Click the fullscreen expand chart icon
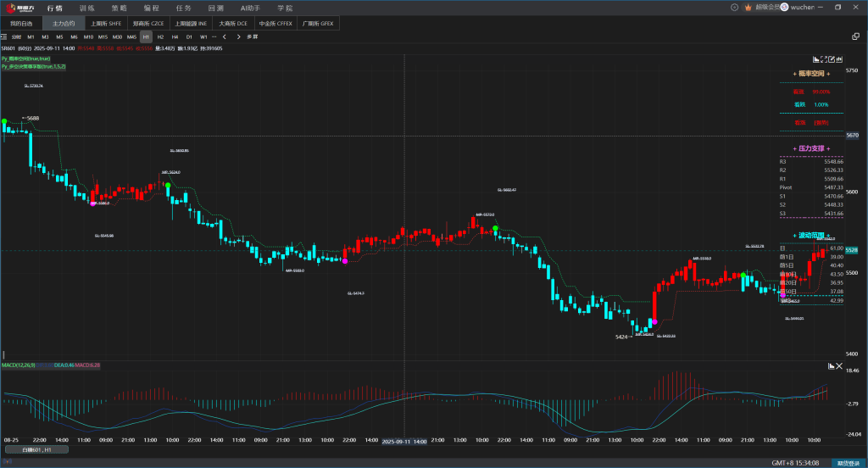Screen dimensions: 868x468 (x=825, y=59)
